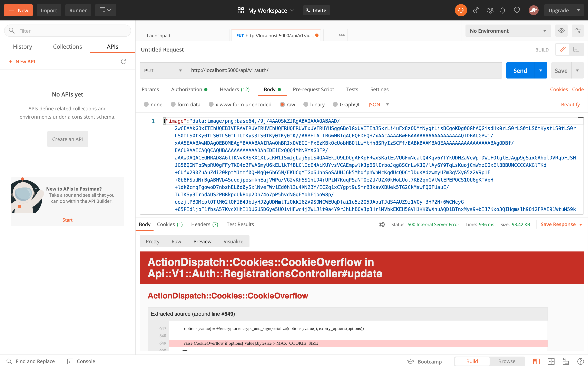Click the orange New button
The height and width of the screenshot is (368, 588).
click(x=18, y=10)
